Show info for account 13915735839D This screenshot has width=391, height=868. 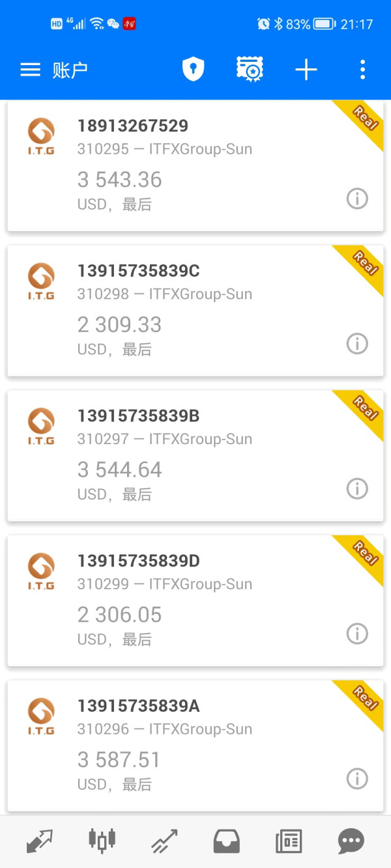(x=357, y=634)
